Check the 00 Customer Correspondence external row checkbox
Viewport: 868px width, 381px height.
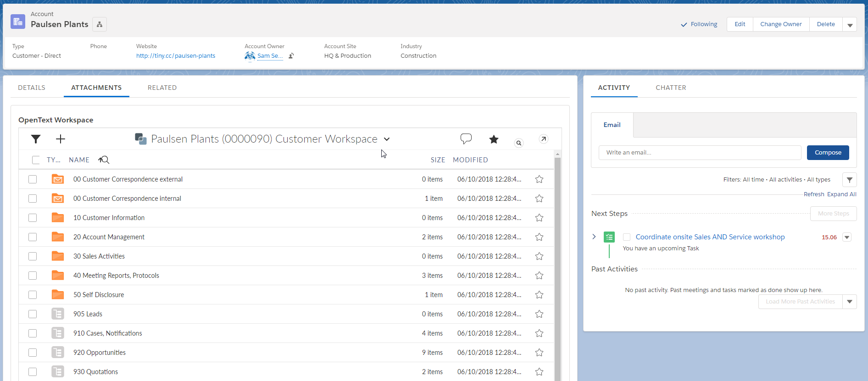[33, 179]
